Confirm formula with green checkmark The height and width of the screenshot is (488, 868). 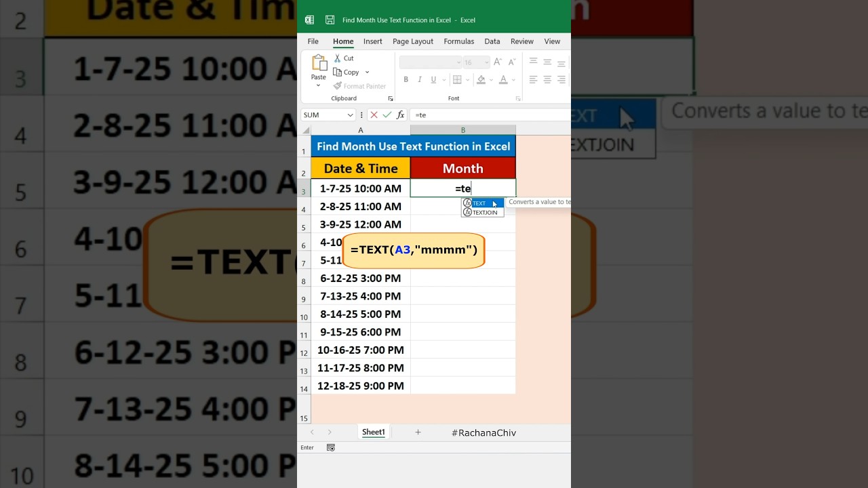pos(387,115)
